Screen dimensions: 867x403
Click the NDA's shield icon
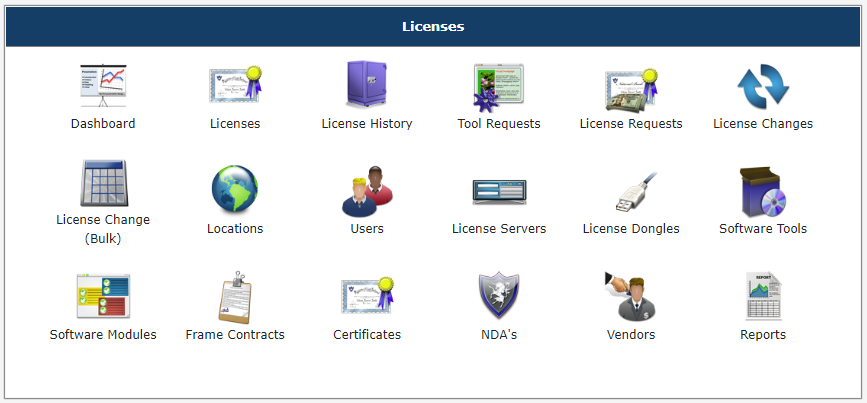coord(499,295)
